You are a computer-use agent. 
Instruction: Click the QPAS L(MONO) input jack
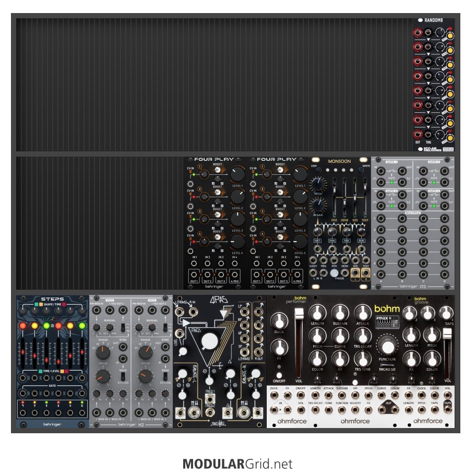[180, 312]
